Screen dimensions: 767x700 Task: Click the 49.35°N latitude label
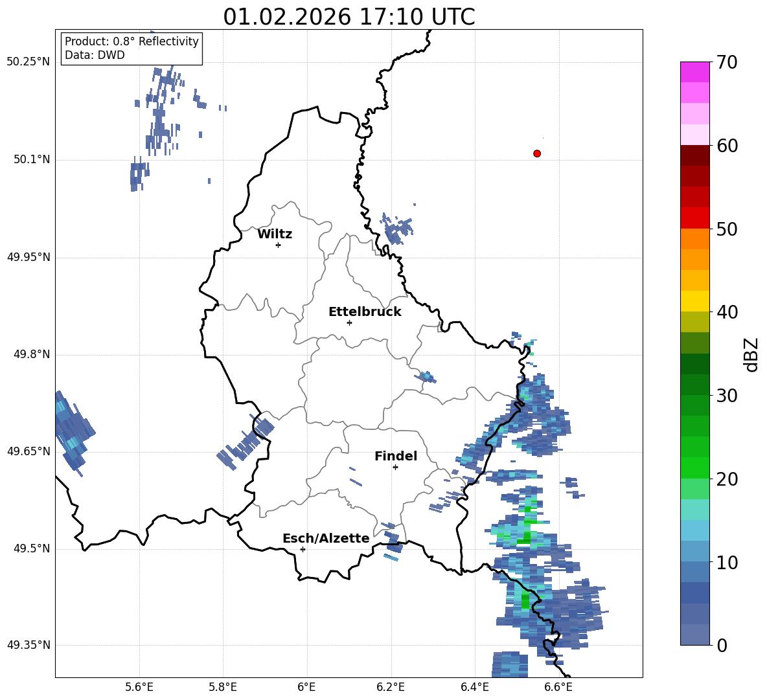point(29,645)
